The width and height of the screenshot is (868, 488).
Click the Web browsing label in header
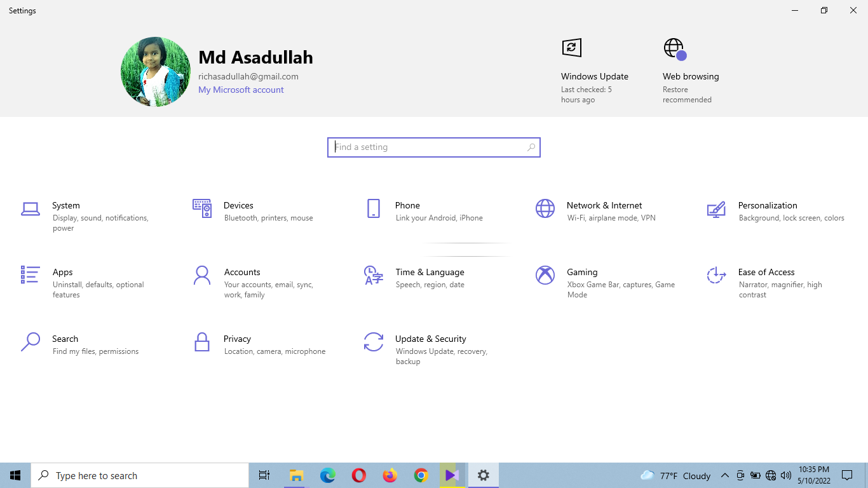click(691, 76)
